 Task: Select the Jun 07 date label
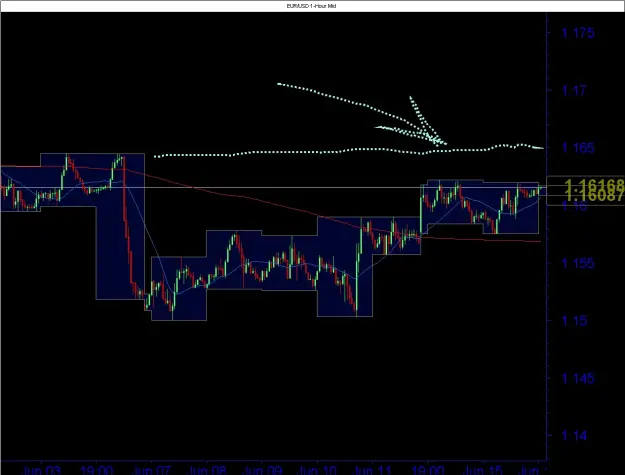152,470
